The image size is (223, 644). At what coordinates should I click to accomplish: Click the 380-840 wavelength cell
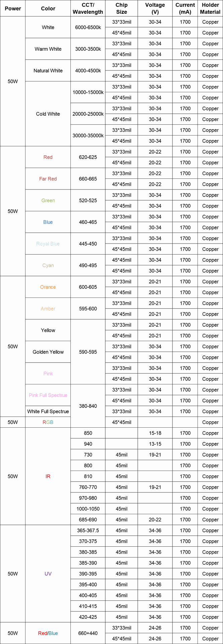(x=88, y=406)
